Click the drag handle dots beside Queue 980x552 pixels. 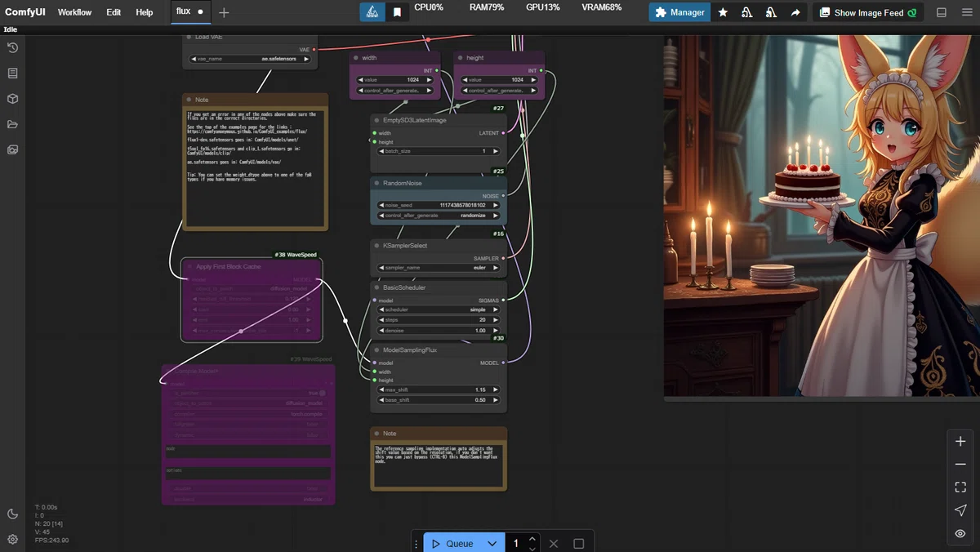click(x=416, y=544)
